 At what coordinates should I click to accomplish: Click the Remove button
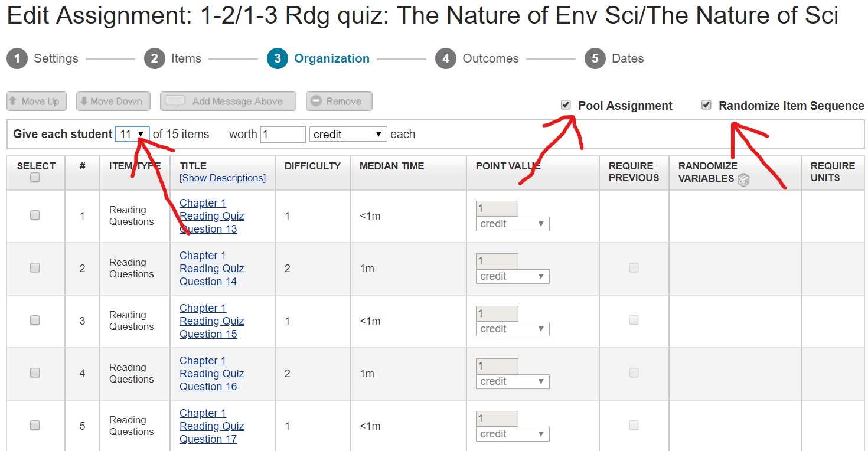click(338, 102)
